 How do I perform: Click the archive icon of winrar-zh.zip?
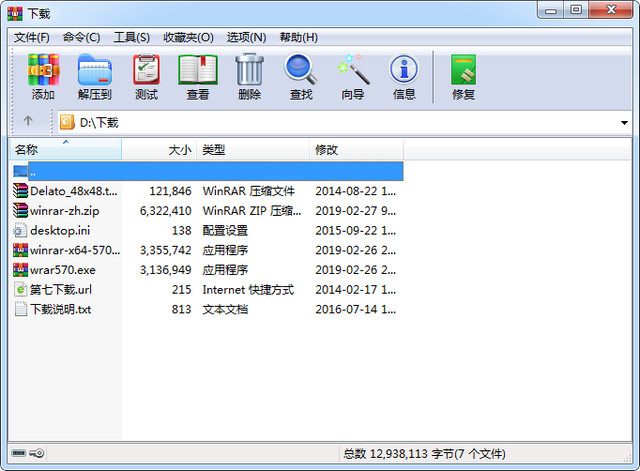pos(20,210)
